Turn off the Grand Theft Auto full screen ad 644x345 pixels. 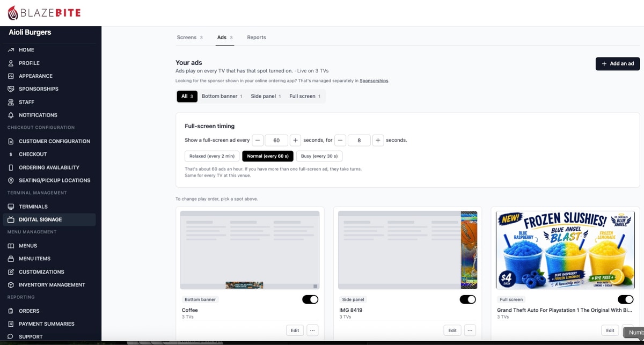click(x=625, y=299)
